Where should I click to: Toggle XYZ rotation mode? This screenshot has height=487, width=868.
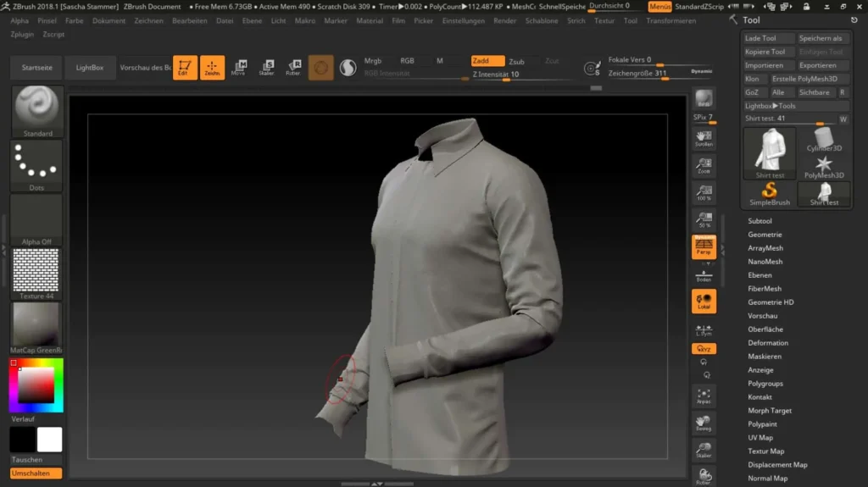click(704, 349)
